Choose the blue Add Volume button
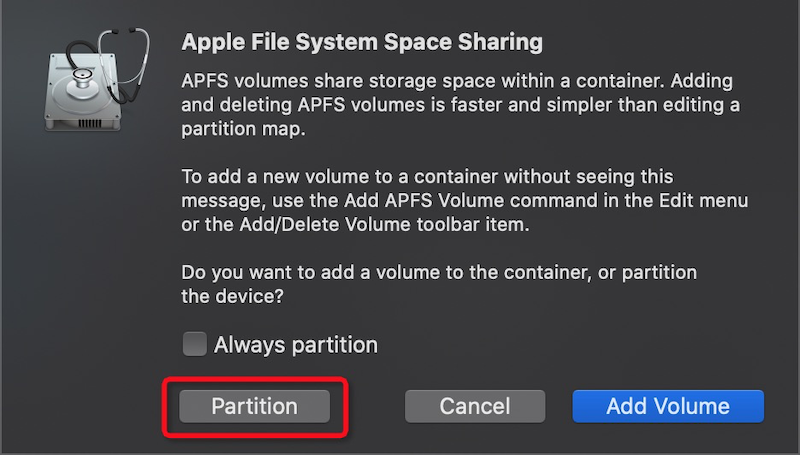Viewport: 800px width, 455px height. click(668, 406)
